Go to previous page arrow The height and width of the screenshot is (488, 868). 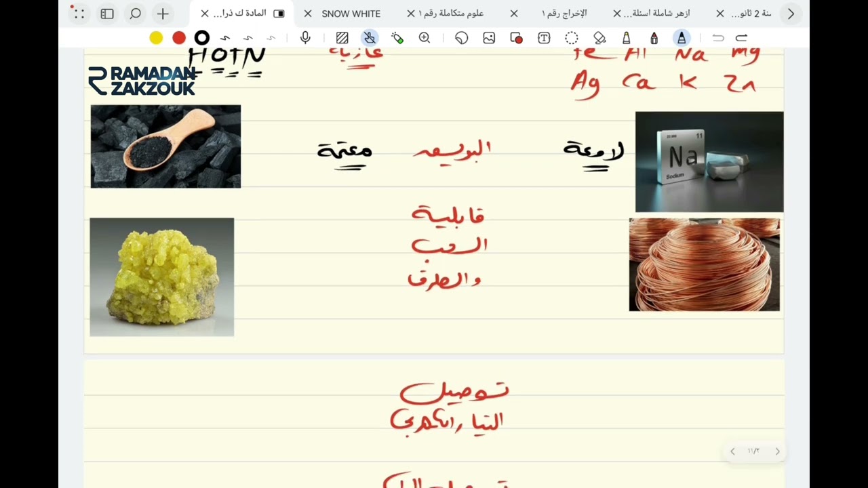click(x=732, y=451)
